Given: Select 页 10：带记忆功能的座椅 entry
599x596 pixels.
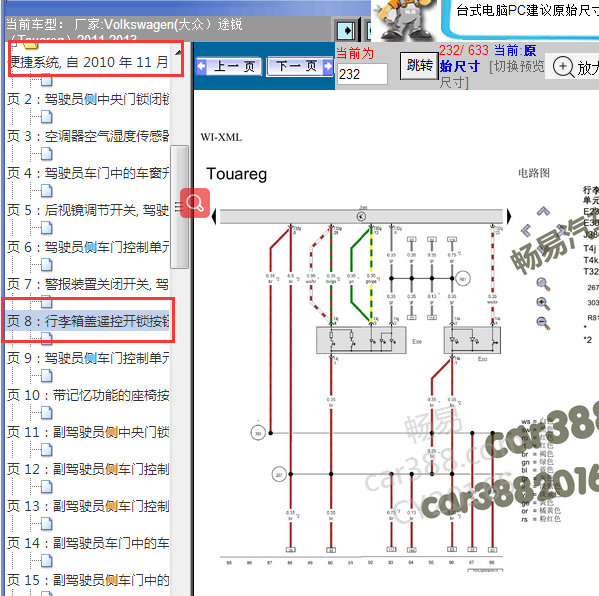Looking at the screenshot, I should tap(88, 395).
